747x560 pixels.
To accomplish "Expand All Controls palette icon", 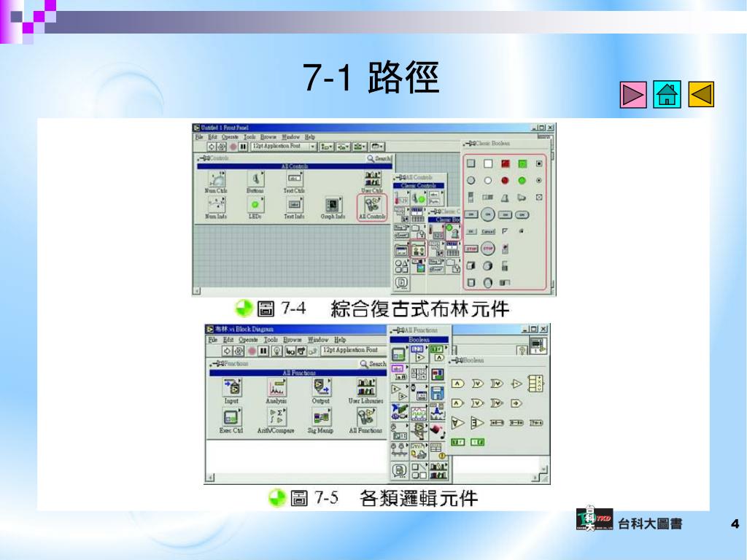I will point(372,208).
